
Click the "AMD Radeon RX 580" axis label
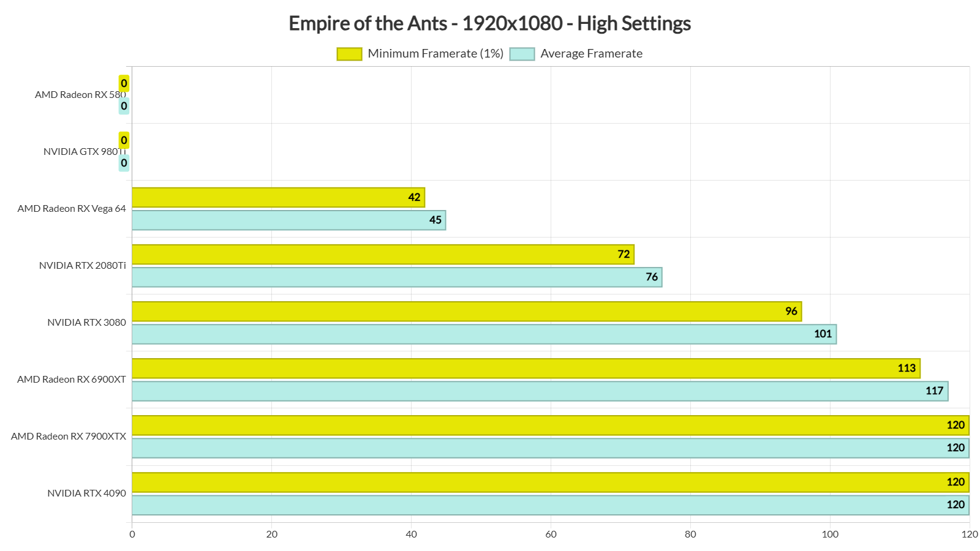[x=80, y=95]
